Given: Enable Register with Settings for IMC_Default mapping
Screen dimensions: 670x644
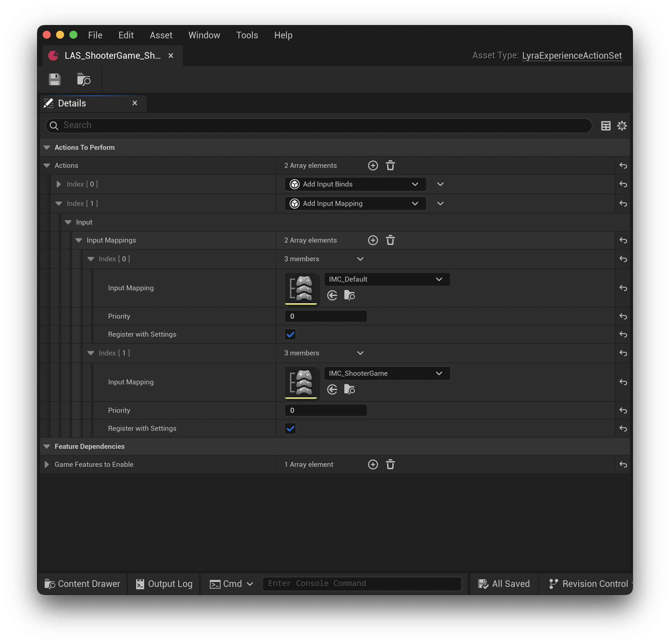Looking at the screenshot, I should click(290, 334).
